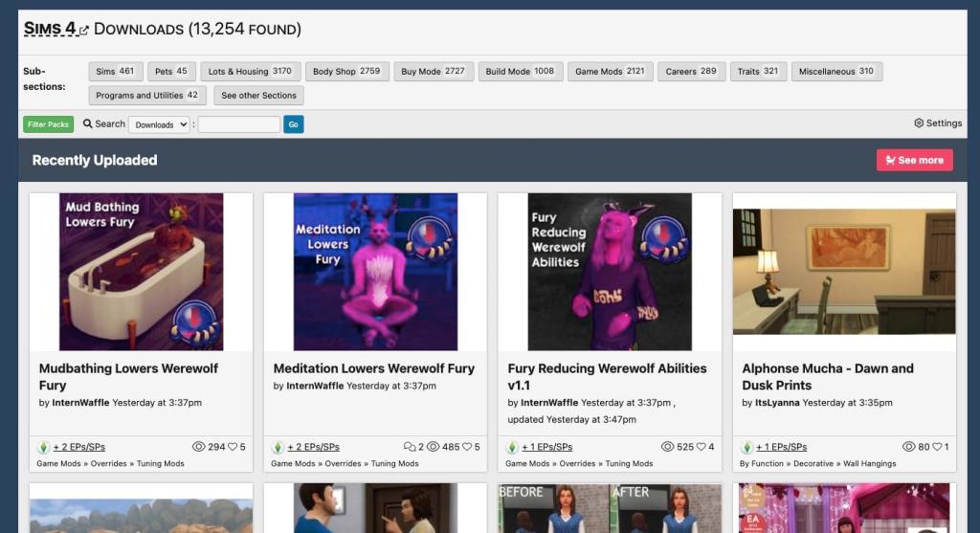Click the views eye icon on the Fury Reducing card
Image resolution: width=980 pixels, height=533 pixels.
667,447
